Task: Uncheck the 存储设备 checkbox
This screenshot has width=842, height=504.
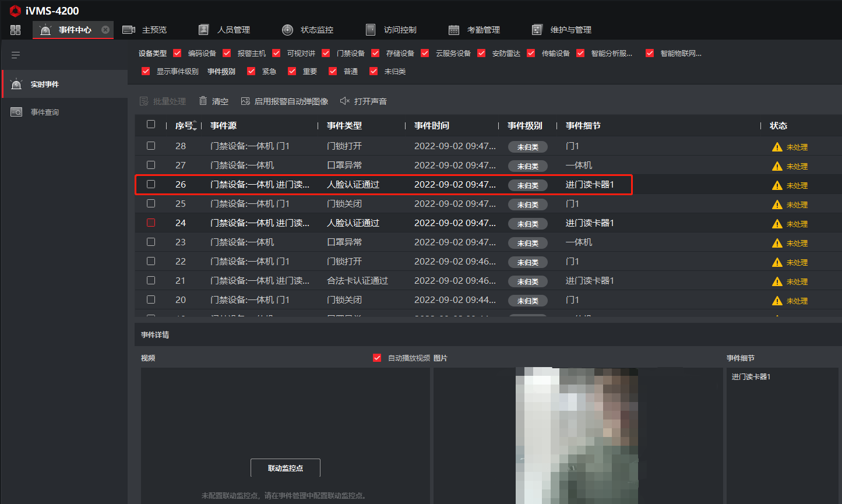Action: 376,53
